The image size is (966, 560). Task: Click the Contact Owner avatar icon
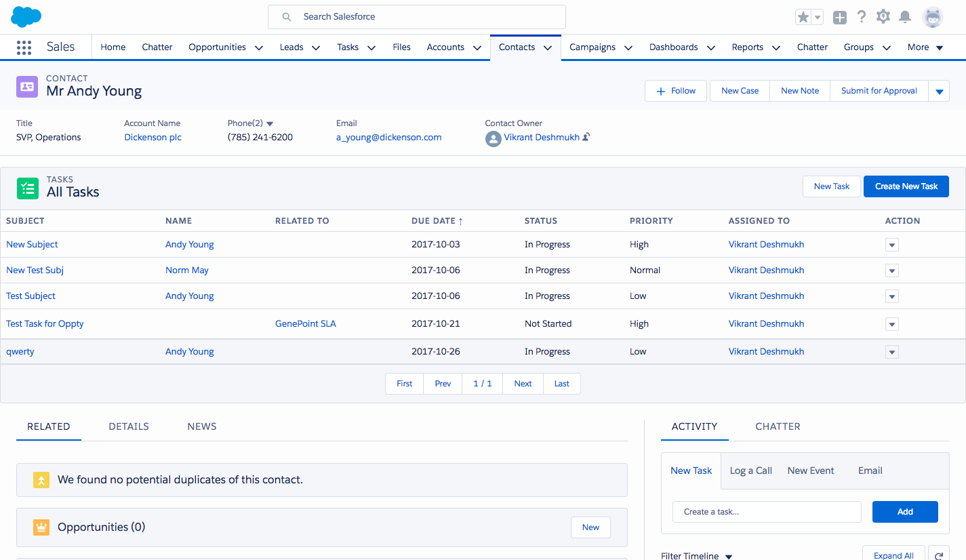click(x=493, y=138)
